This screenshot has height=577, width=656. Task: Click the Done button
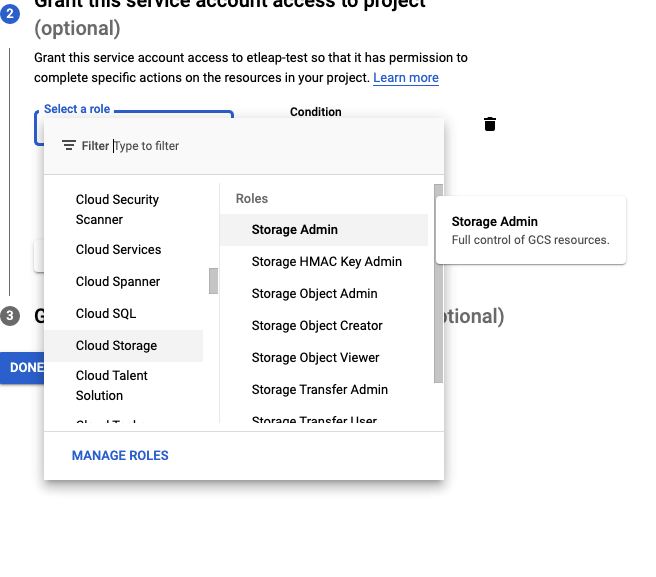(x=22, y=367)
